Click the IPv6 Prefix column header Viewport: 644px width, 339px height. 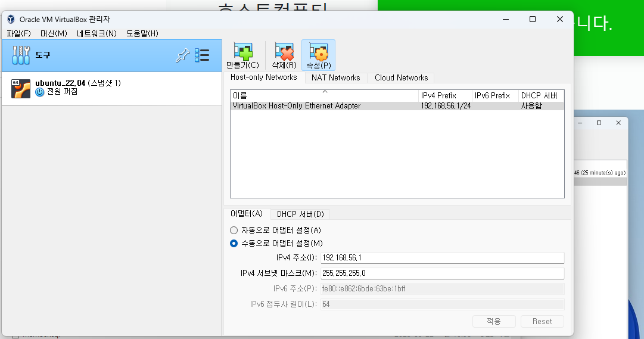click(x=495, y=96)
